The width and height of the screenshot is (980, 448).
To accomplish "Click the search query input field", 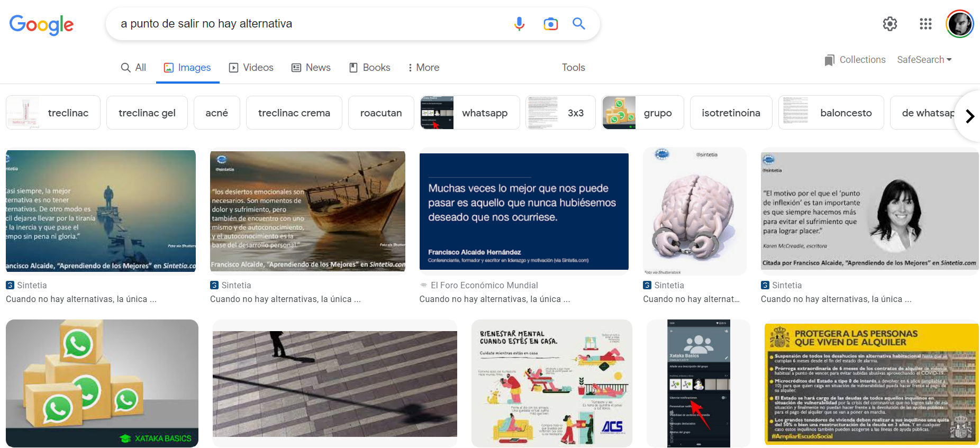I will point(307,24).
